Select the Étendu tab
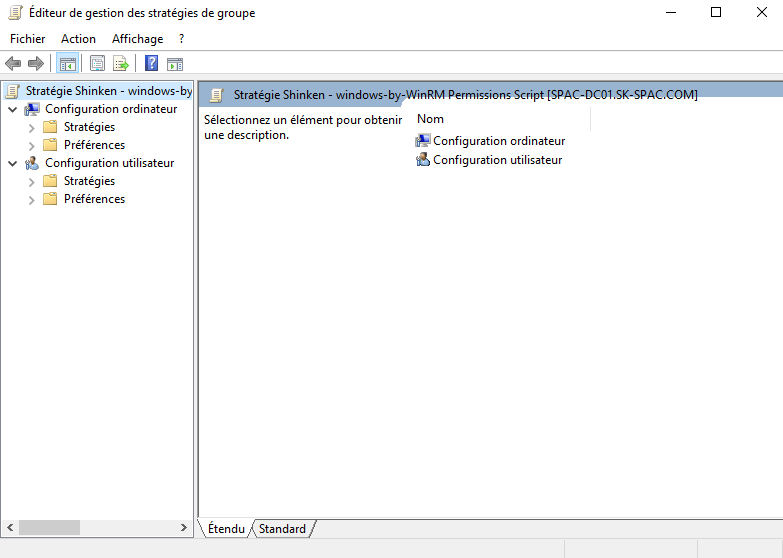Screen dimensions: 783x558 point(226,529)
